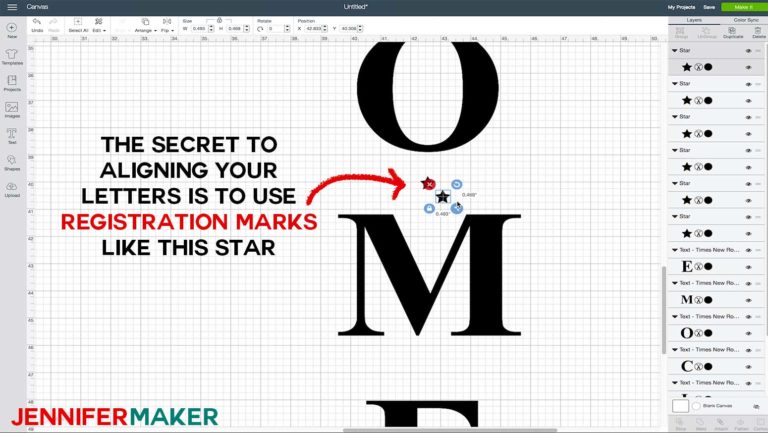This screenshot has width=768, height=433.
Task: Click the Upload icon
Action: (x=12, y=187)
